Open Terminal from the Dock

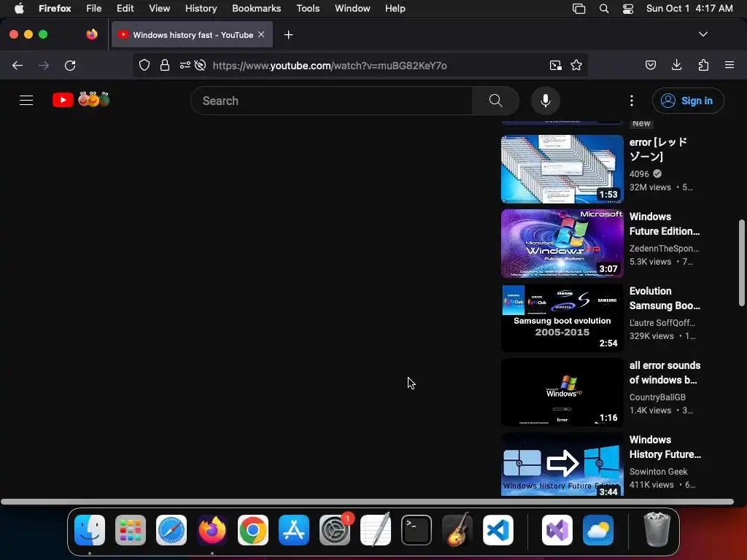coord(417,529)
